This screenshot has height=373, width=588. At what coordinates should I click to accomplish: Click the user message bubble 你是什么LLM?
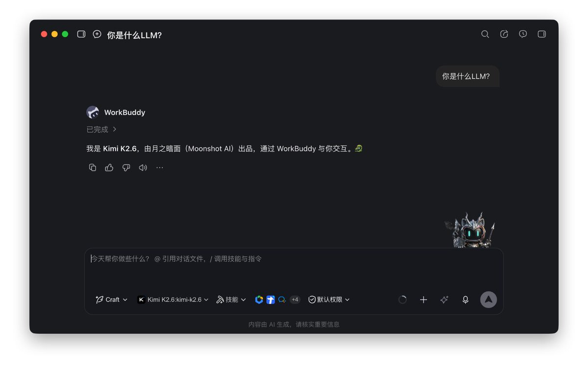pyautogui.click(x=467, y=76)
